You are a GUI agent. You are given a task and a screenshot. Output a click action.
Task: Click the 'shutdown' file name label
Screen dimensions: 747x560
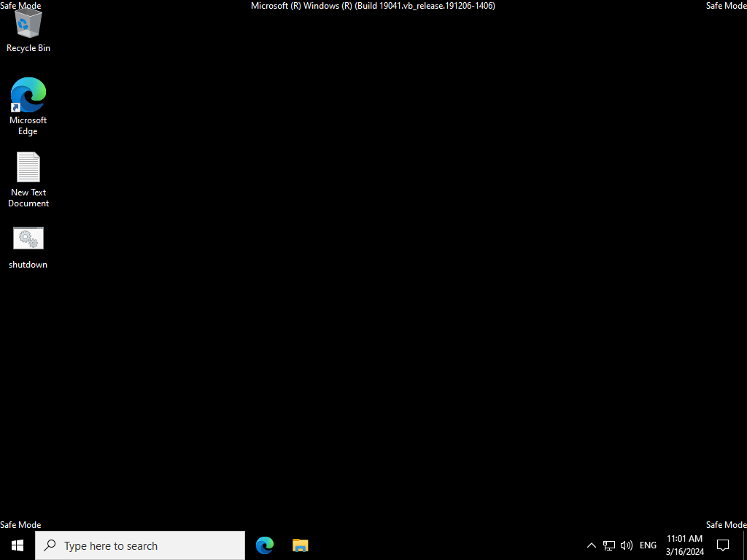point(28,265)
